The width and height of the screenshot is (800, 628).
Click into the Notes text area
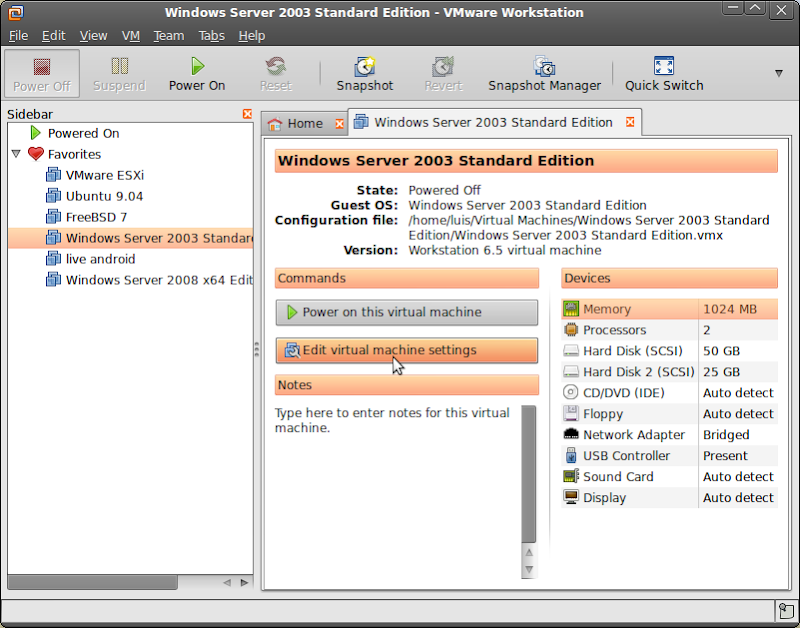point(397,490)
